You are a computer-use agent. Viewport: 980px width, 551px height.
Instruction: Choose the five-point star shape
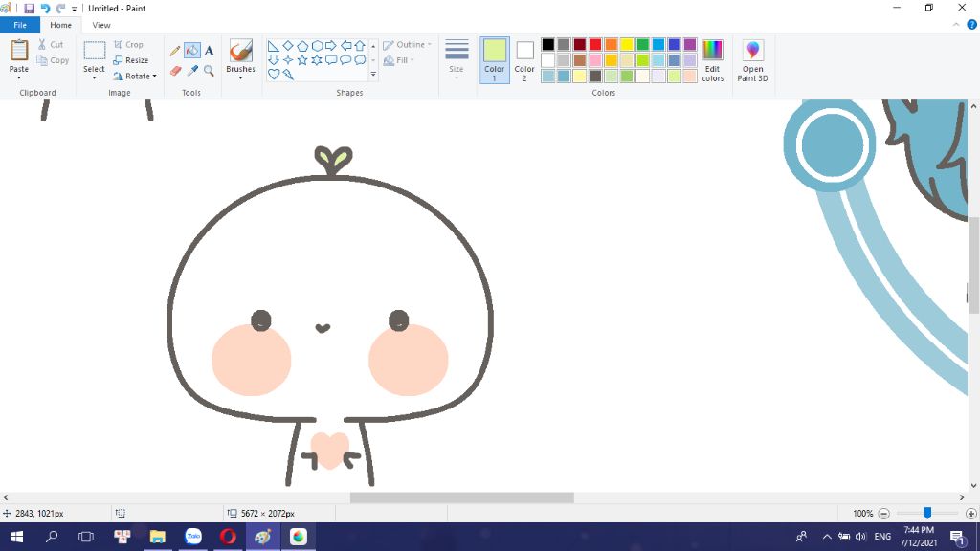[302, 60]
